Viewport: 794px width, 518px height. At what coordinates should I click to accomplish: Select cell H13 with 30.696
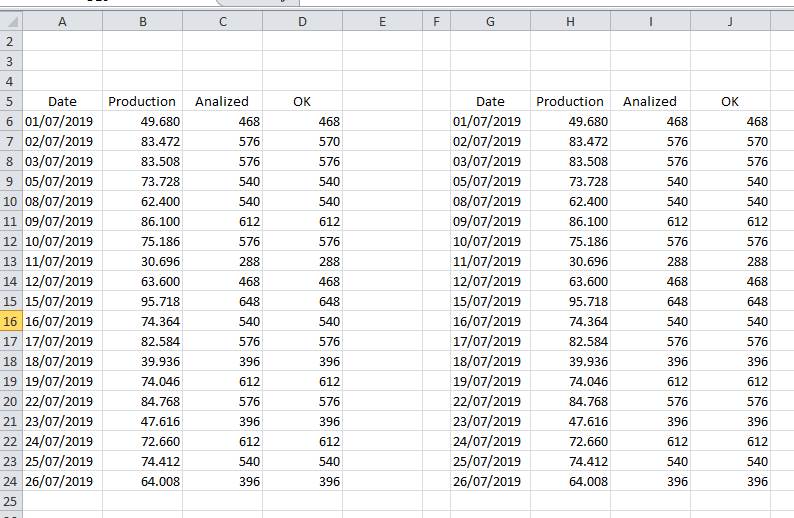[x=570, y=261]
